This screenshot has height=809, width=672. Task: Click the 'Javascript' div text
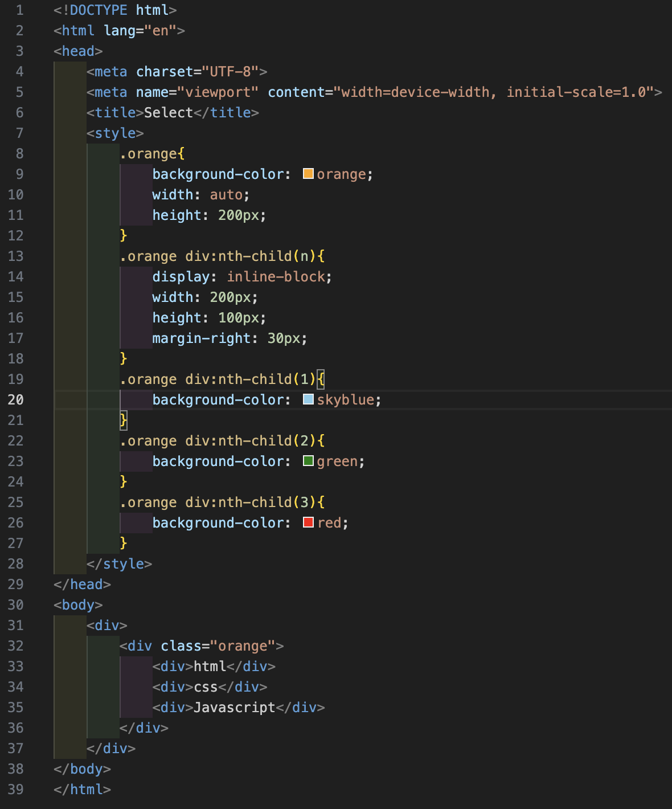click(x=235, y=708)
